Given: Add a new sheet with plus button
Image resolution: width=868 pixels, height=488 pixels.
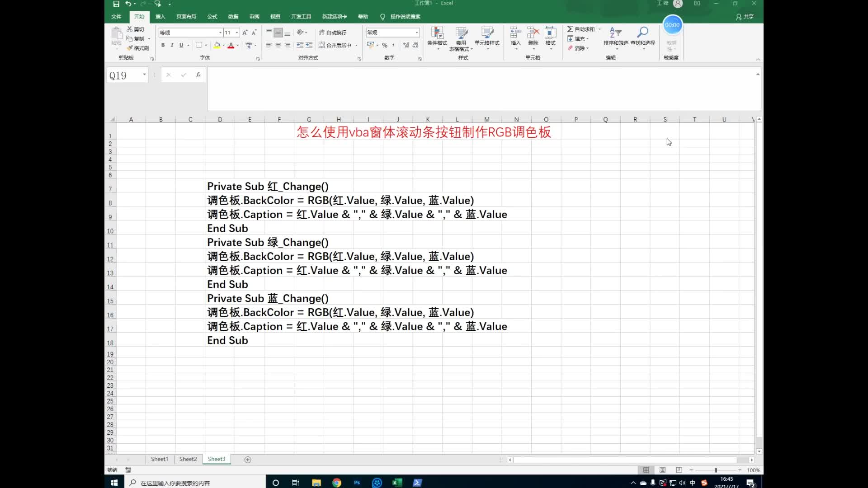Looking at the screenshot, I should (x=248, y=460).
